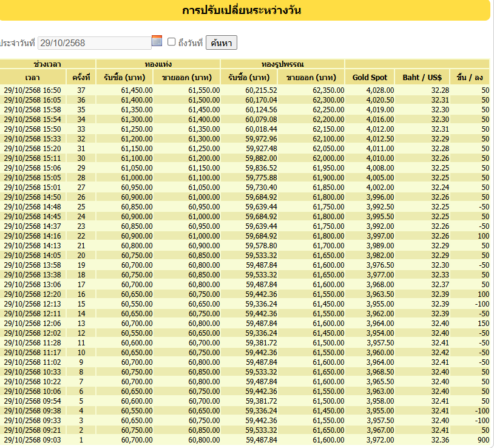The image size is (494, 448).
Task: Click the exchange rate value 32.37
Action: click(x=440, y=285)
